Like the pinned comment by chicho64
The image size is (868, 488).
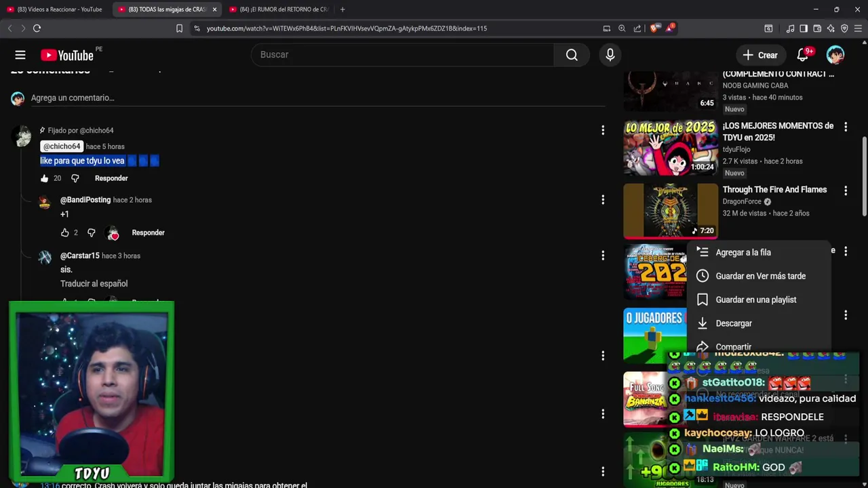45,178
